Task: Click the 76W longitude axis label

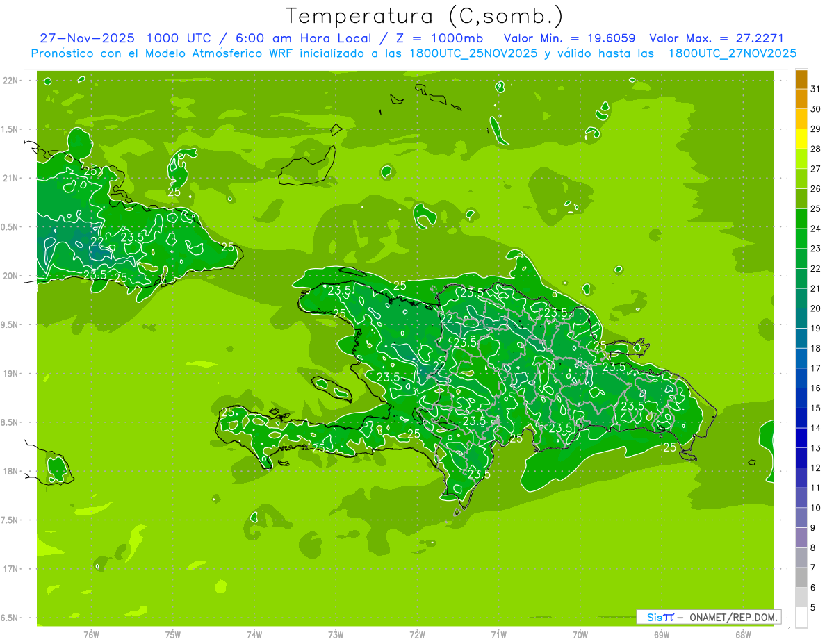Action: pos(91,635)
